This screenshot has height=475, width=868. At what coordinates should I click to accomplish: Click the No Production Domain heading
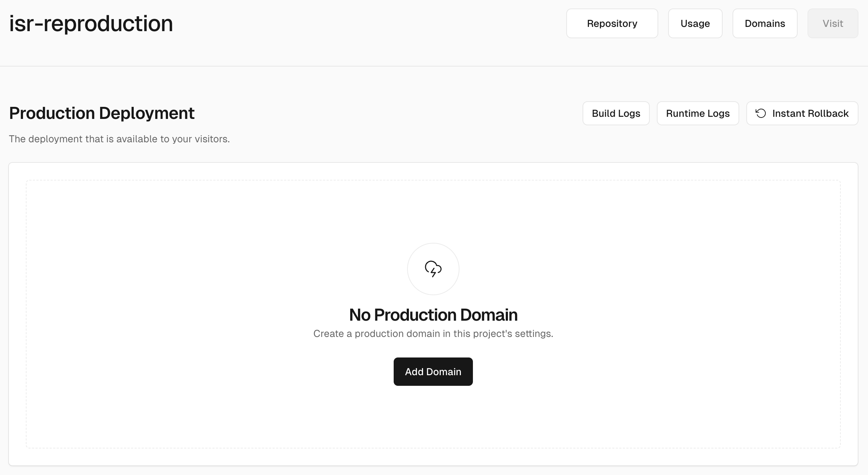click(x=433, y=315)
